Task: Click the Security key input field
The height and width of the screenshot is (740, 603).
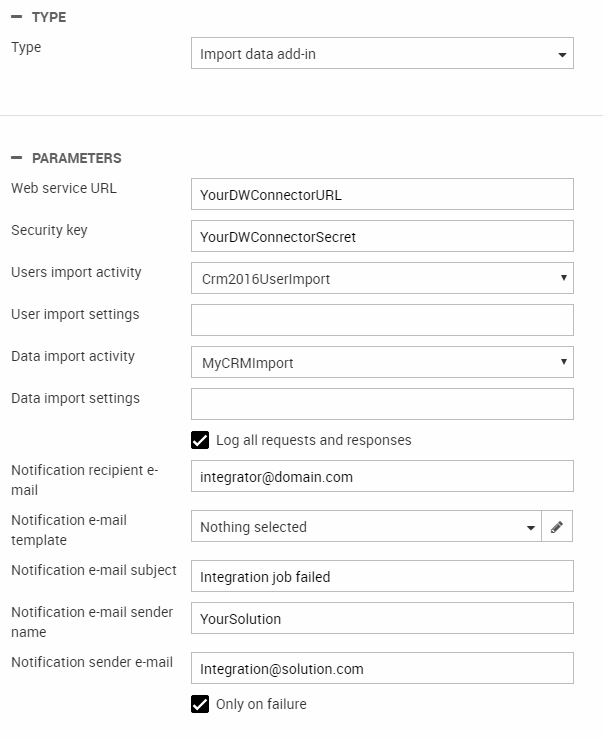Action: pos(382,237)
